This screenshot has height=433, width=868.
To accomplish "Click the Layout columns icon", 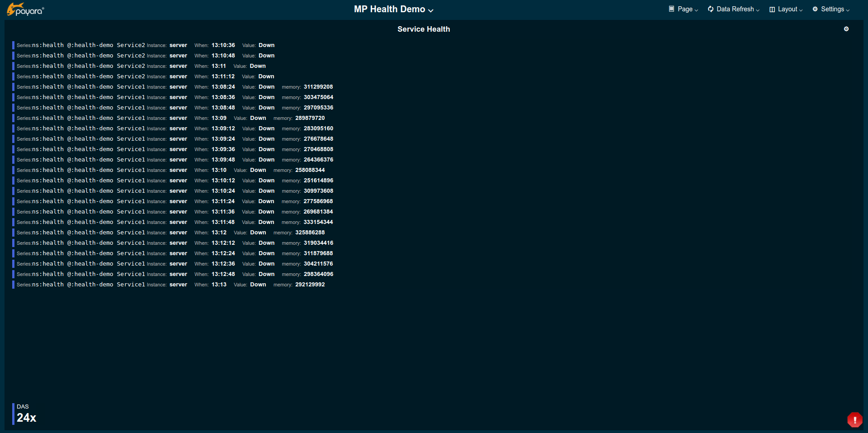I will pyautogui.click(x=772, y=10).
